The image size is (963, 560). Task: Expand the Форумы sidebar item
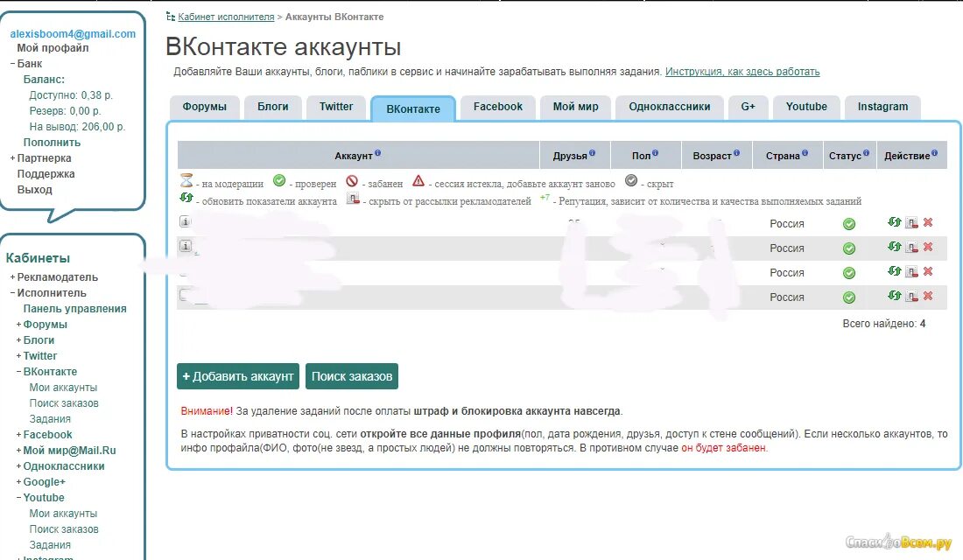click(18, 325)
